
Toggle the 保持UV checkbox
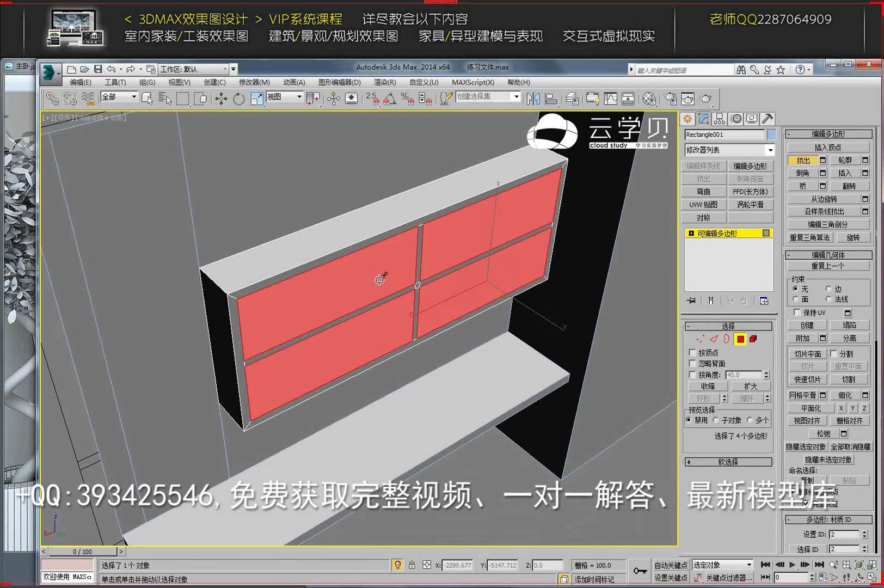(x=798, y=313)
